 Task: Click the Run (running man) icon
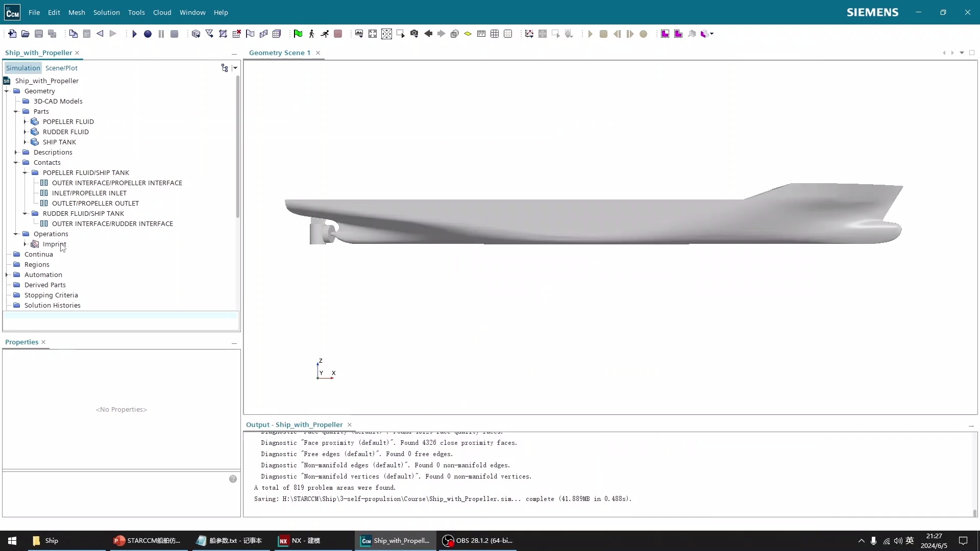325,34
